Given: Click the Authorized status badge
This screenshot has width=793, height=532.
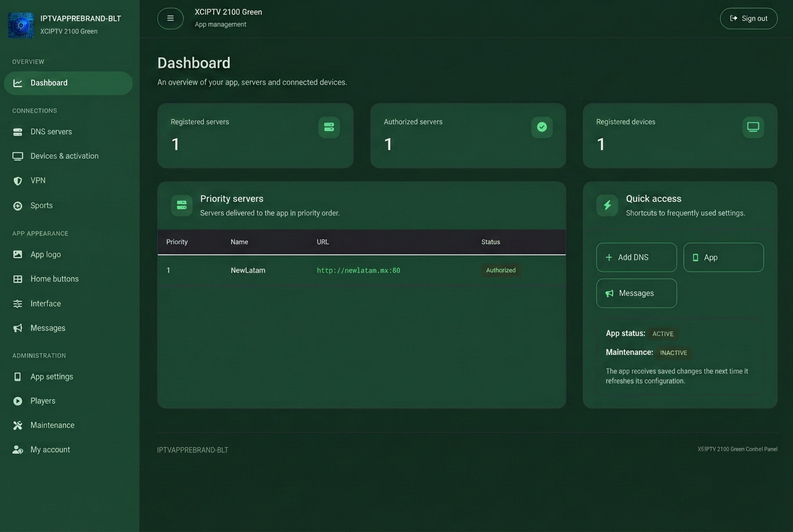Looking at the screenshot, I should coord(501,270).
